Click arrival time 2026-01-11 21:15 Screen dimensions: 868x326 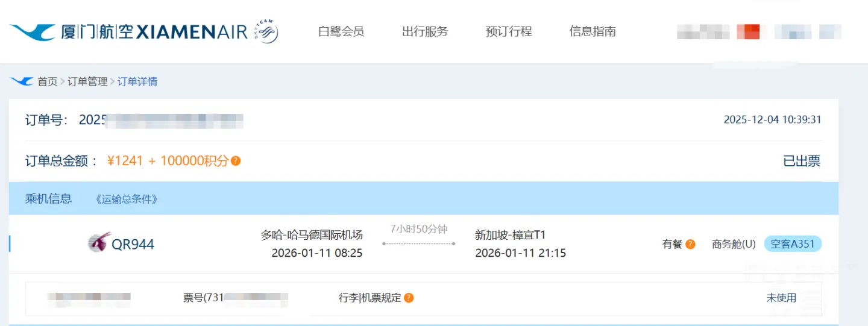coord(521,253)
